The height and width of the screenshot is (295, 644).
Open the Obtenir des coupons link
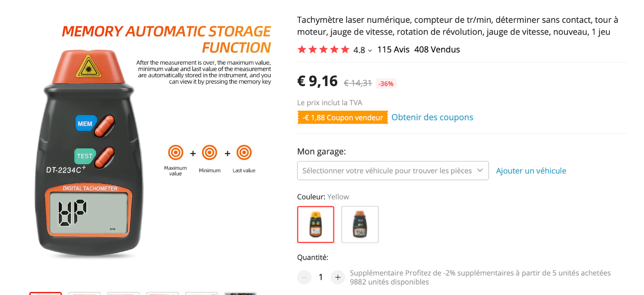432,117
